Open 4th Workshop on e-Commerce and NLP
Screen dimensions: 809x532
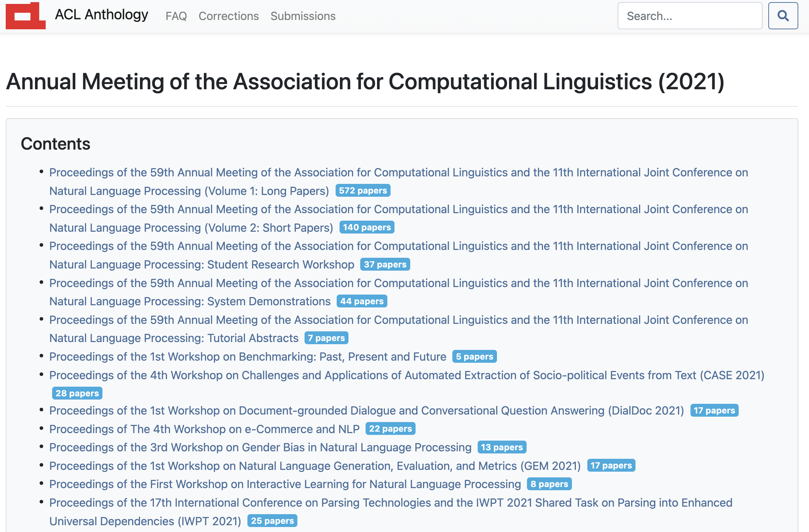[x=204, y=429]
